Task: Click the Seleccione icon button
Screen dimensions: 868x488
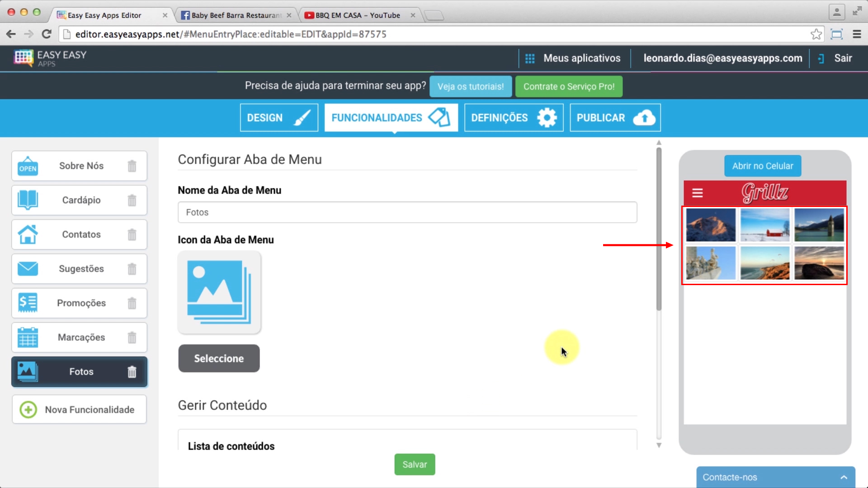Action: [219, 358]
